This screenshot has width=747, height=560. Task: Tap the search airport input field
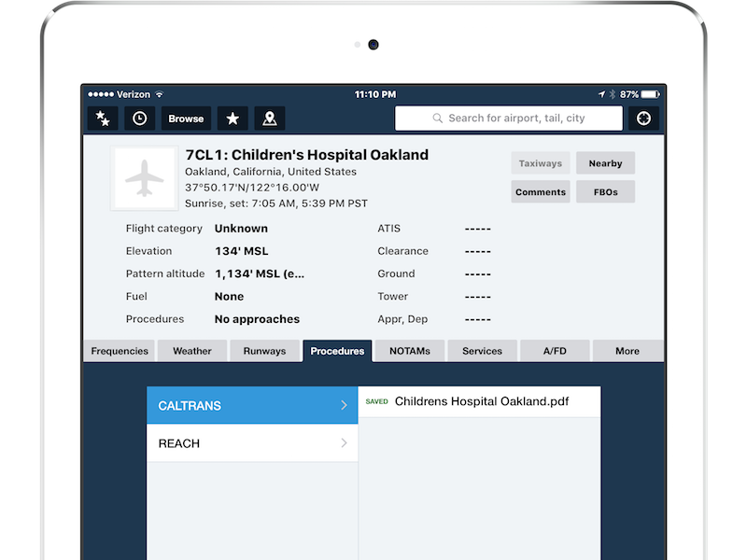click(509, 119)
